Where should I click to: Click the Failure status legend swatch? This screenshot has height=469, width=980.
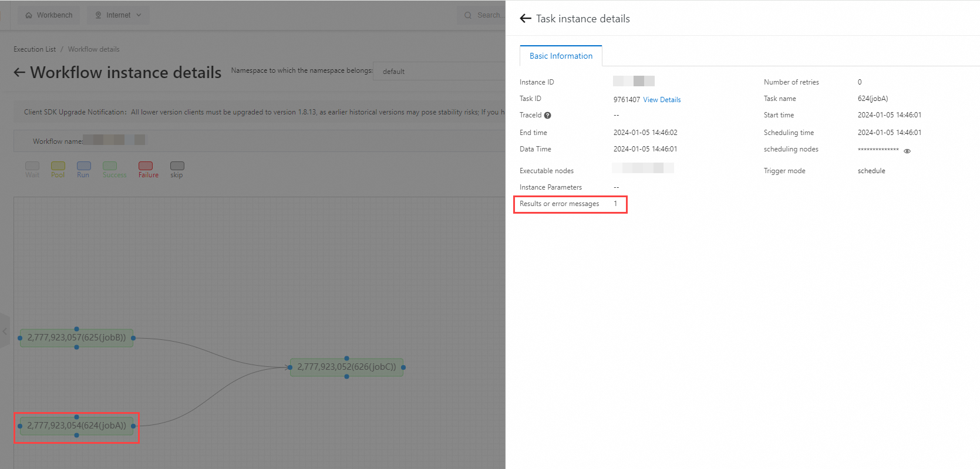[x=146, y=166]
